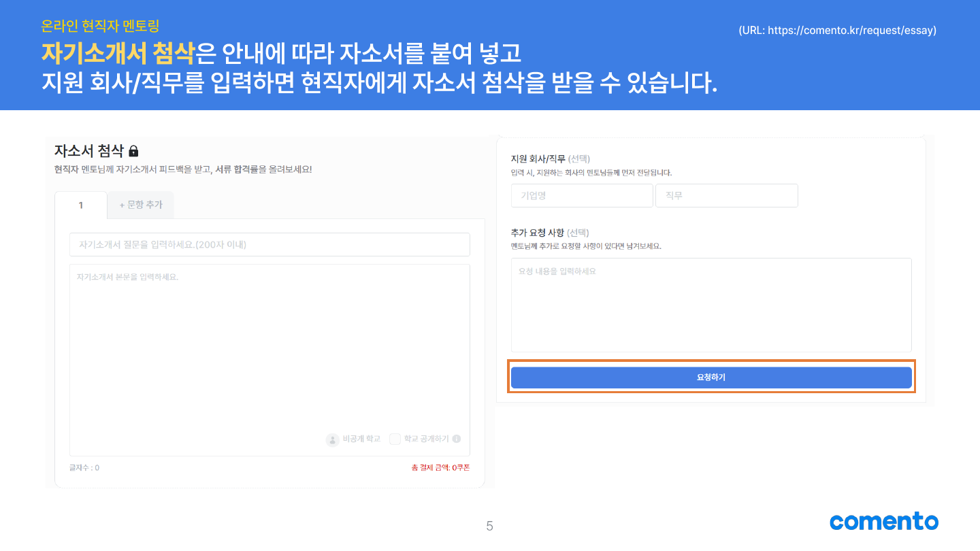Click the info icon next to 학교 공개하기
980x551 pixels.
(457, 439)
